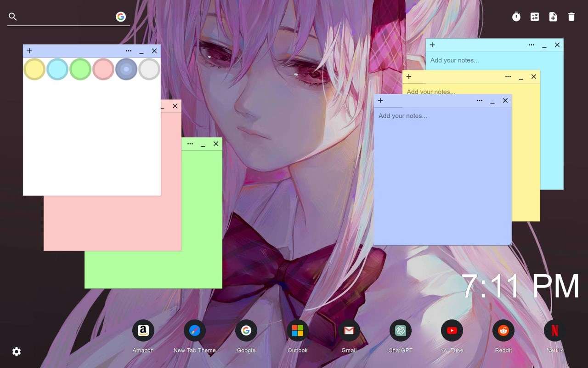Image resolution: width=588 pixels, height=368 pixels.
Task: Open the calculator tool icon
Action: click(x=535, y=17)
